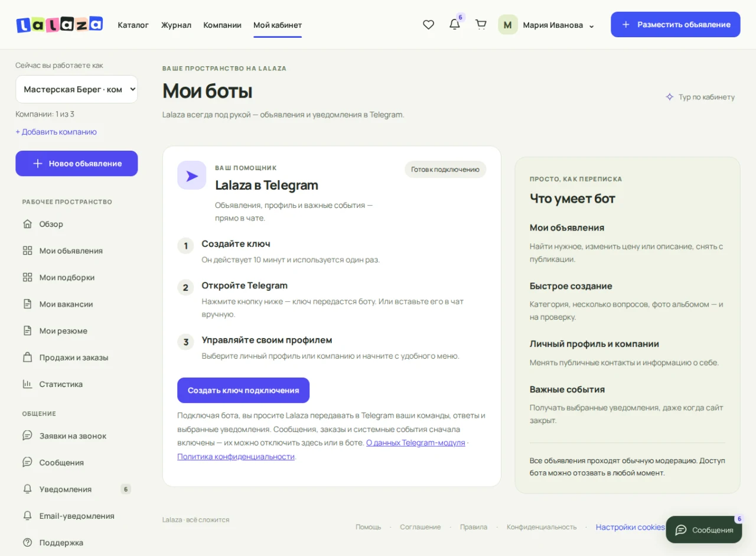Open Email-уведомления in the sidebar
Viewport: 756px width, 556px height.
click(x=77, y=516)
